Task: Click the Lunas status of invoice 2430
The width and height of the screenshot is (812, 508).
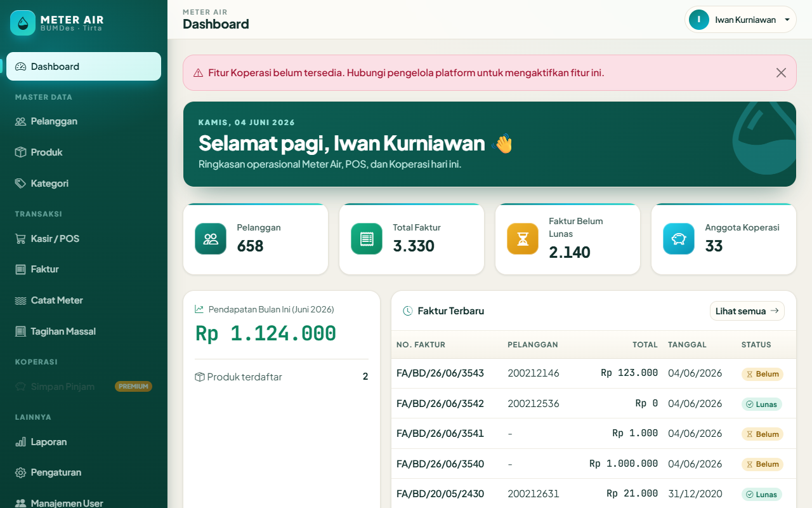Action: pos(762,495)
